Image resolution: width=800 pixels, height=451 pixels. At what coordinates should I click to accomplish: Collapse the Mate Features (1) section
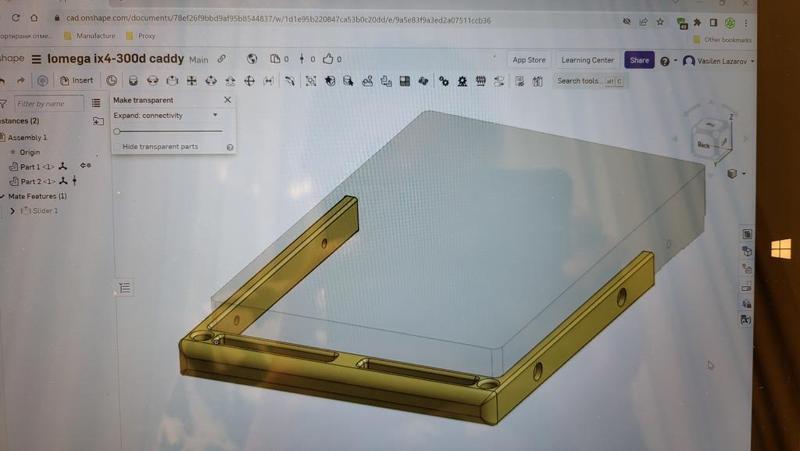3,196
